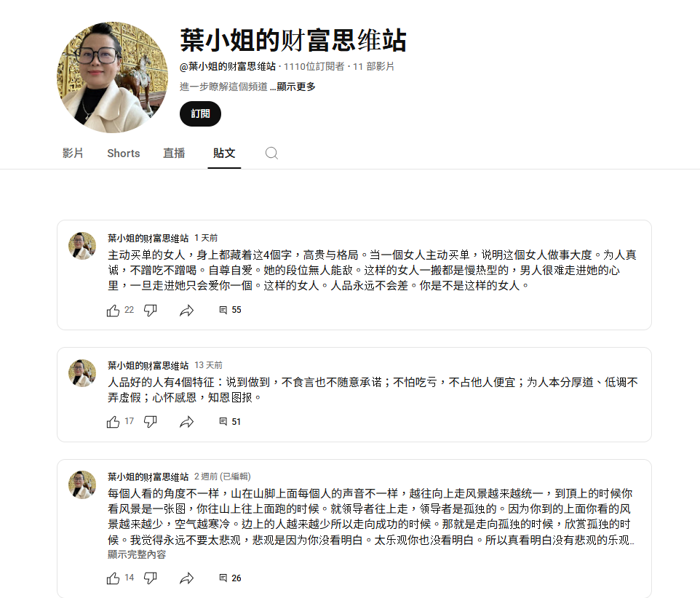This screenshot has height=598, width=700.
Task: Share the post from 13 天前
Action: tap(186, 422)
